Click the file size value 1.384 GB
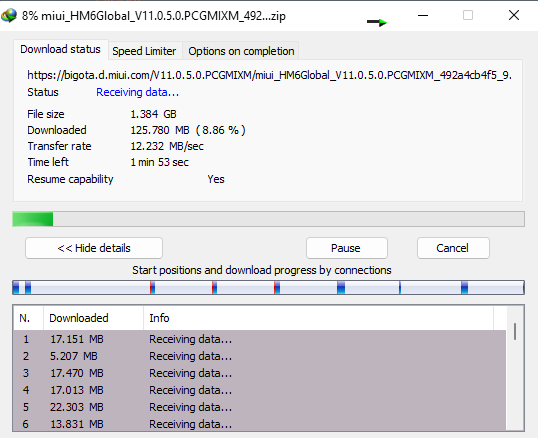 point(153,114)
